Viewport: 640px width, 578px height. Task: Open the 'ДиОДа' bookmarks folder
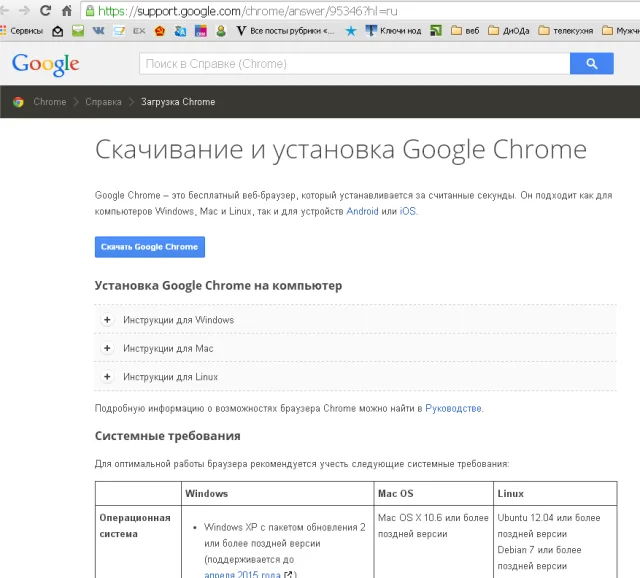(x=509, y=31)
